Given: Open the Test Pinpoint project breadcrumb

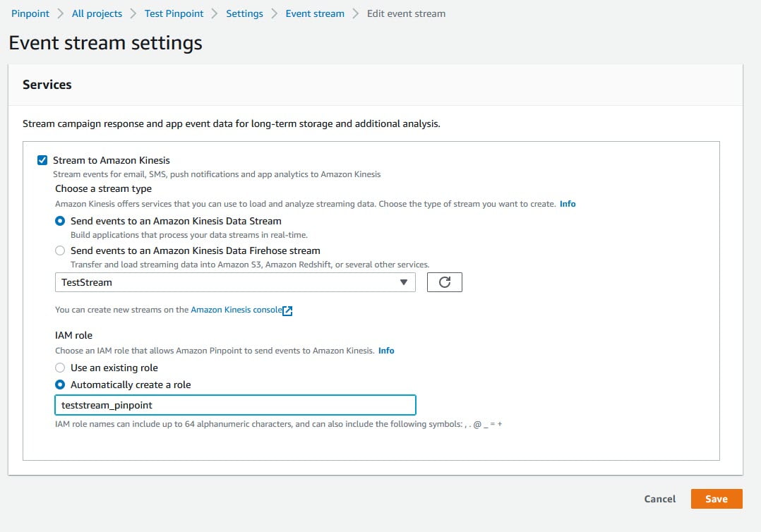Looking at the screenshot, I should pos(174,13).
